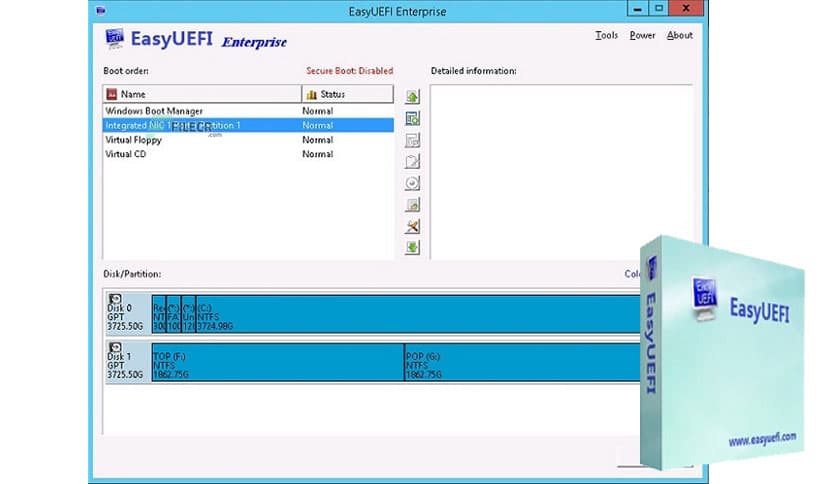Click the page icon above the crossed tools

coord(412,205)
